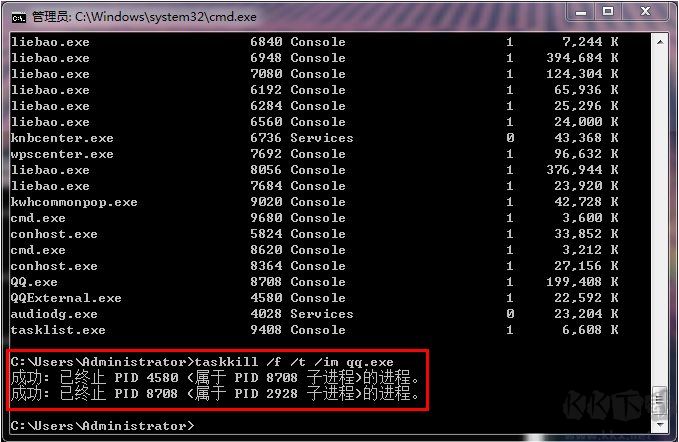Maximize the cmd.exe window
679x442 pixels.
pos(608,12)
